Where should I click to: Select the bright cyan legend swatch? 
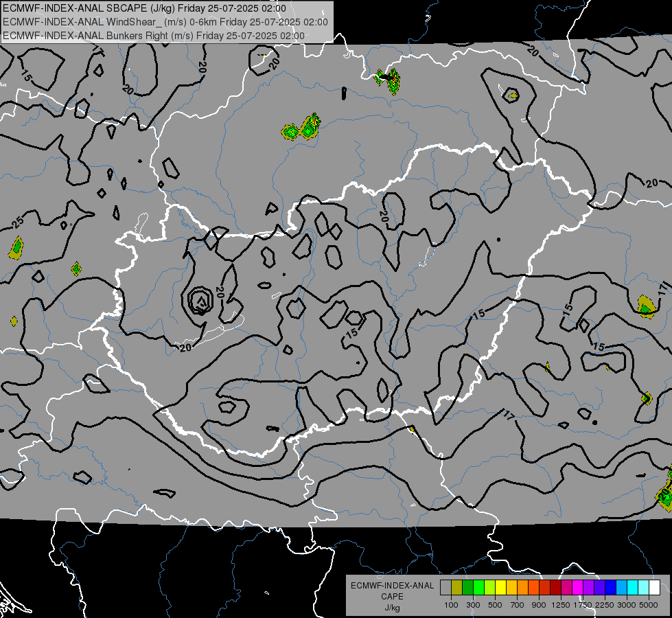coord(632,588)
